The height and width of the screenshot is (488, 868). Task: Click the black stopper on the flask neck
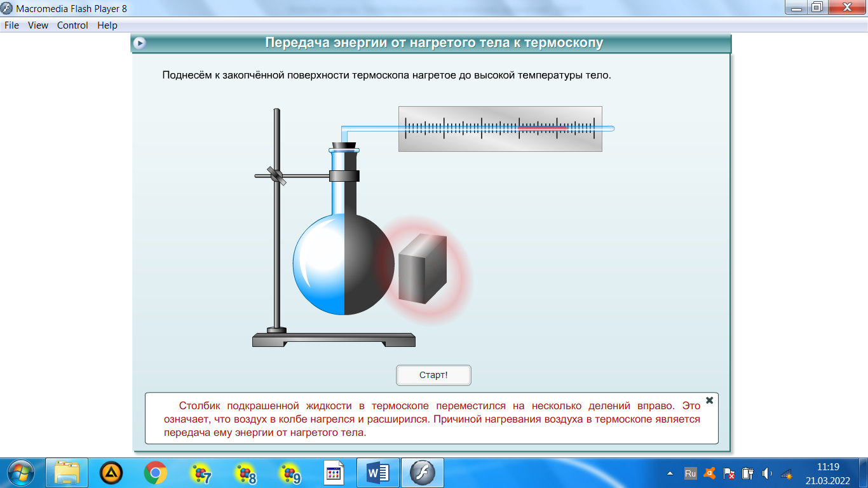pos(344,146)
